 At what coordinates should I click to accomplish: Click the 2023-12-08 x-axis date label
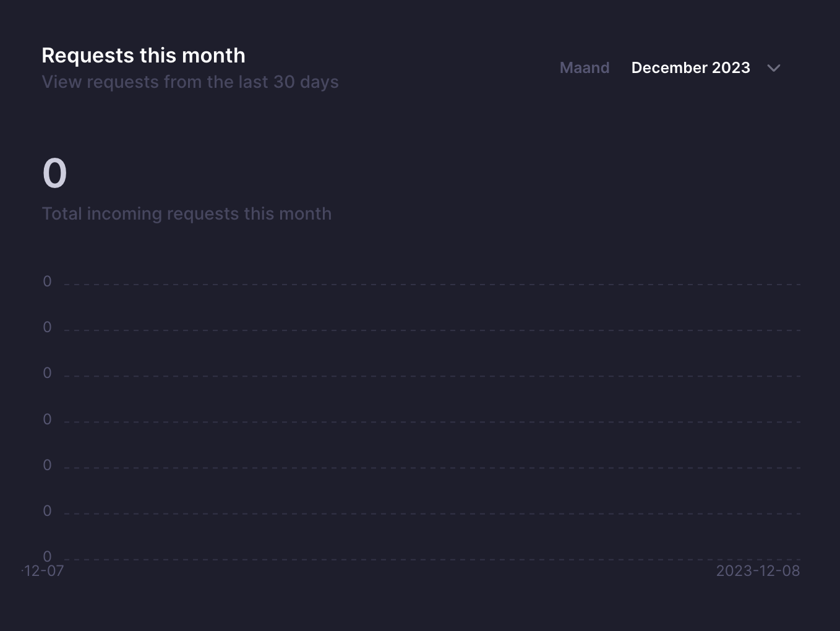coord(758,571)
